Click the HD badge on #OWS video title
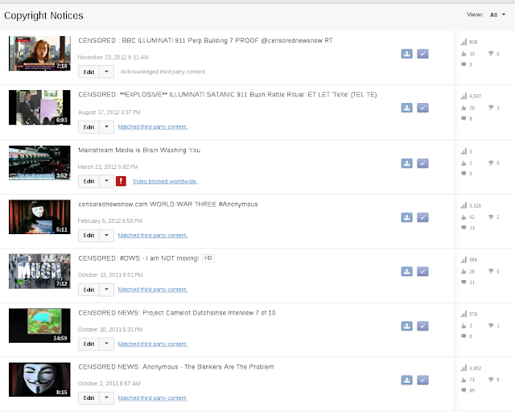The height and width of the screenshot is (420, 515). click(x=208, y=258)
